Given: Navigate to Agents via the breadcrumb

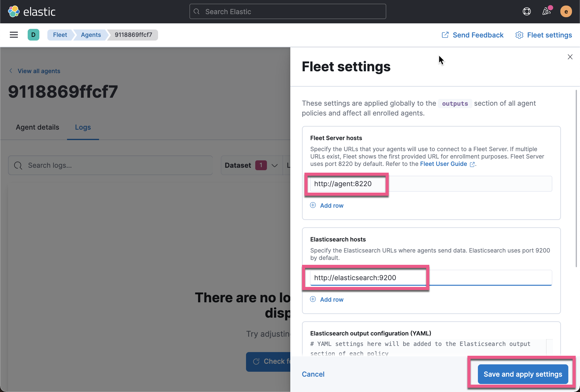Looking at the screenshot, I should pos(91,35).
